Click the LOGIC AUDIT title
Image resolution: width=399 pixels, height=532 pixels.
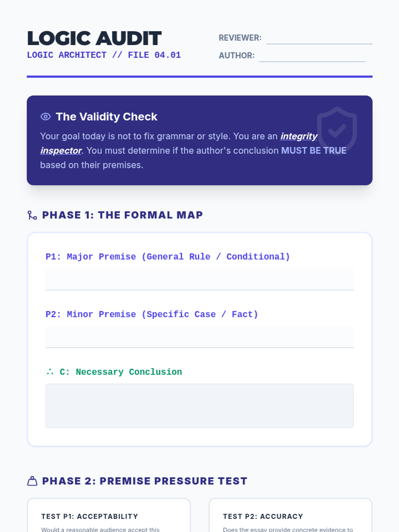[x=94, y=38]
